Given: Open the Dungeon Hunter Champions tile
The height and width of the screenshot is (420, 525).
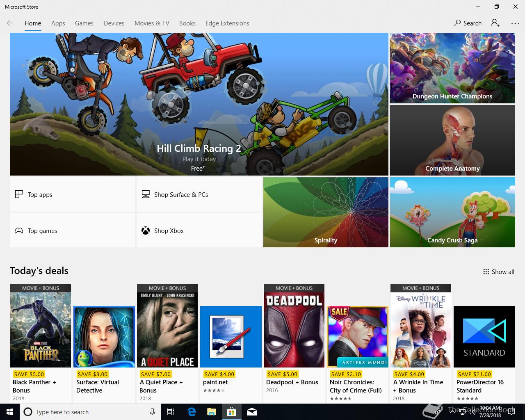Looking at the screenshot, I should [x=452, y=68].
